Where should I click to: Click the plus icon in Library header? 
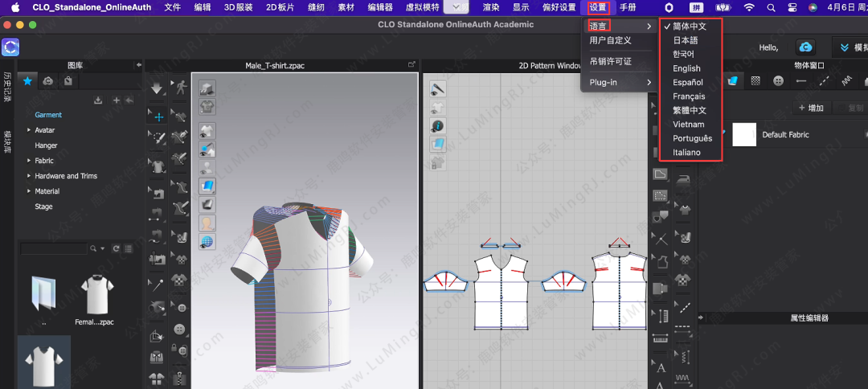point(117,100)
